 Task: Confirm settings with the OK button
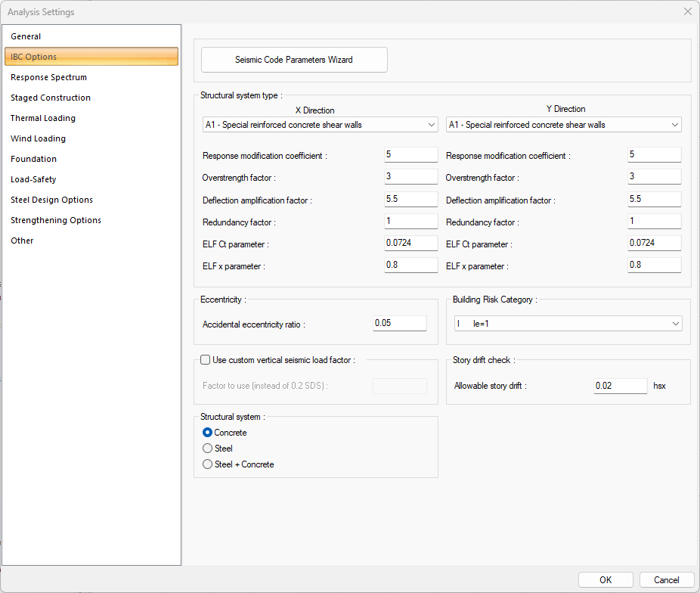point(606,579)
